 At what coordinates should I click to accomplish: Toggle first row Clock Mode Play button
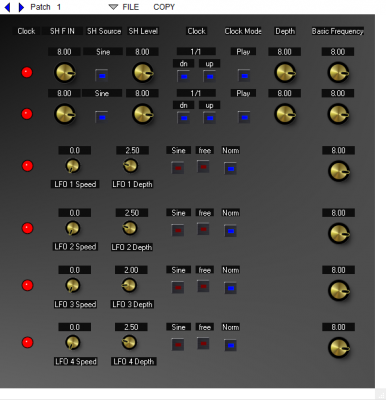[244, 76]
